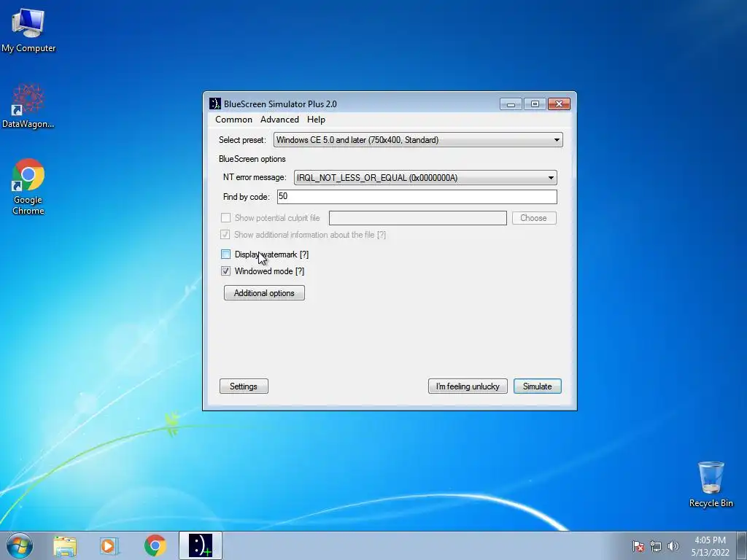Launch Chrome from the taskbar
The image size is (747, 560).
(x=155, y=545)
